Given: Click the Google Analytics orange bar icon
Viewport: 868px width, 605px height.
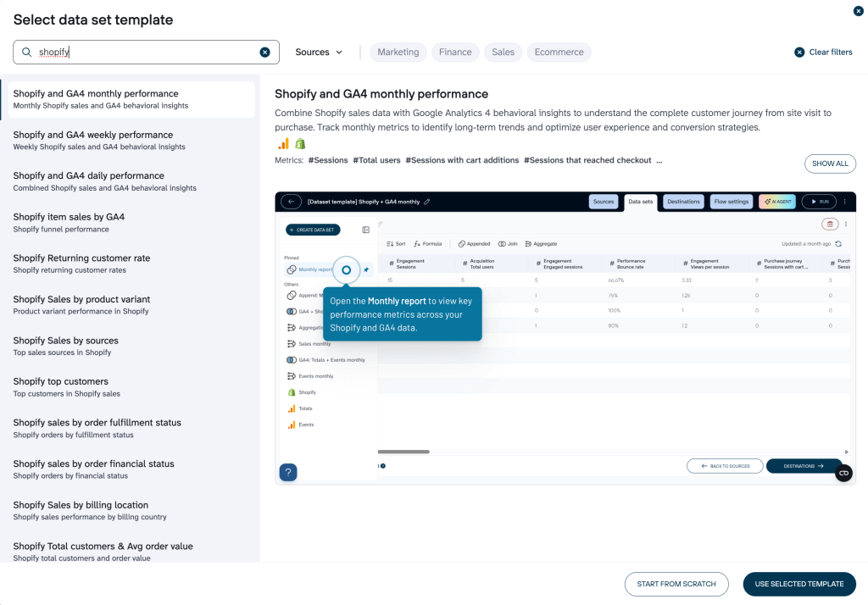Looking at the screenshot, I should 284,144.
